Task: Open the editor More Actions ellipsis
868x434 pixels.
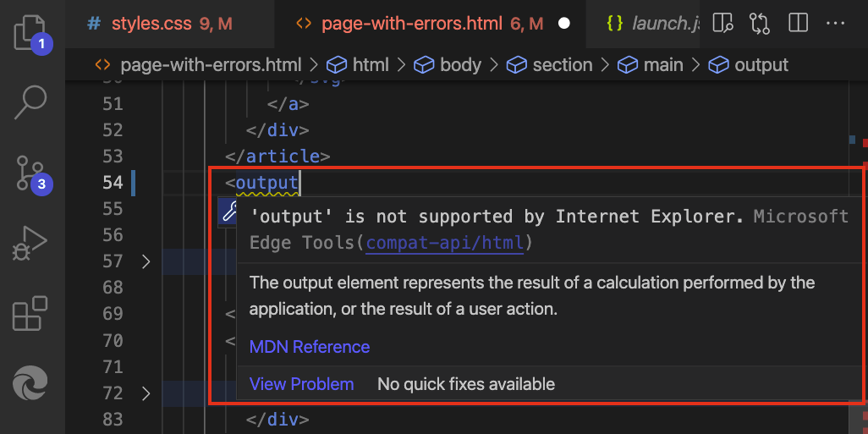Action: tap(835, 23)
